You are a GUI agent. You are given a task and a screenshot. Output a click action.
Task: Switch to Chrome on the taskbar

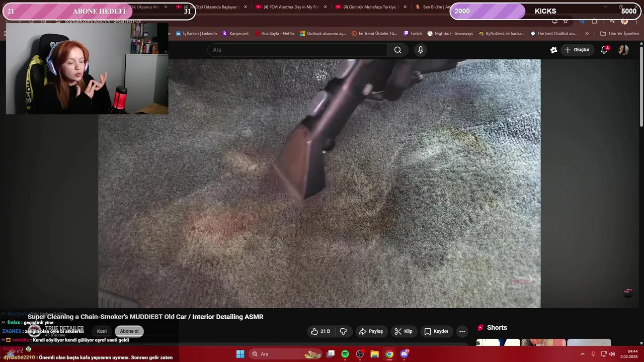tap(389, 354)
